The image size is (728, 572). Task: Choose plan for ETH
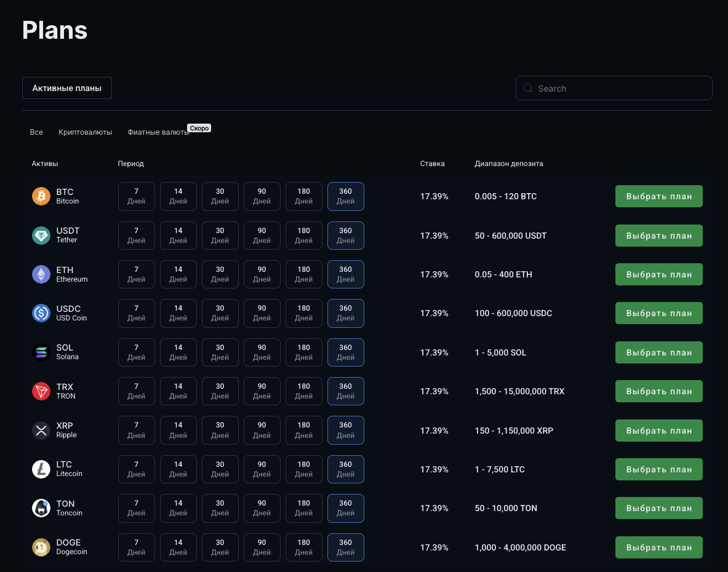pos(659,274)
